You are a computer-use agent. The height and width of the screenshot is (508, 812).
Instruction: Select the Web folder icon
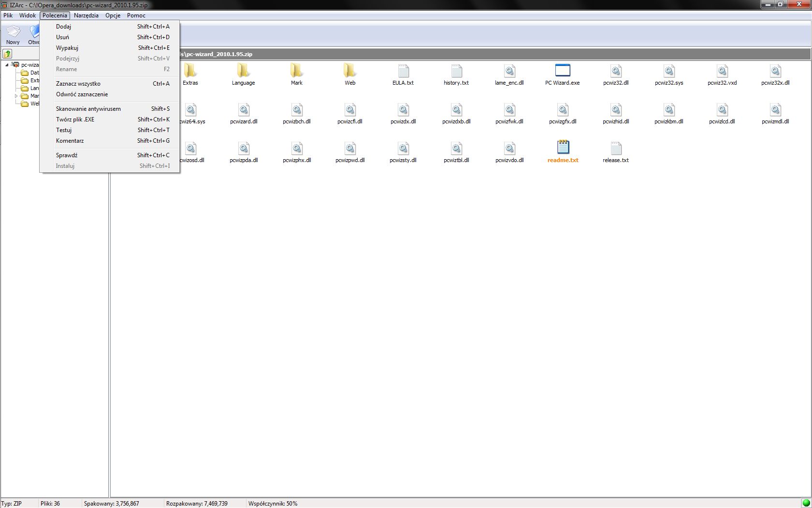[x=349, y=71]
